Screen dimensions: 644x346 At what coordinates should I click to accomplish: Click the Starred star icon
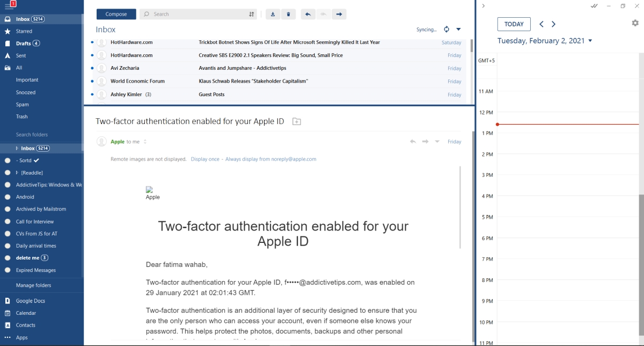coord(8,31)
